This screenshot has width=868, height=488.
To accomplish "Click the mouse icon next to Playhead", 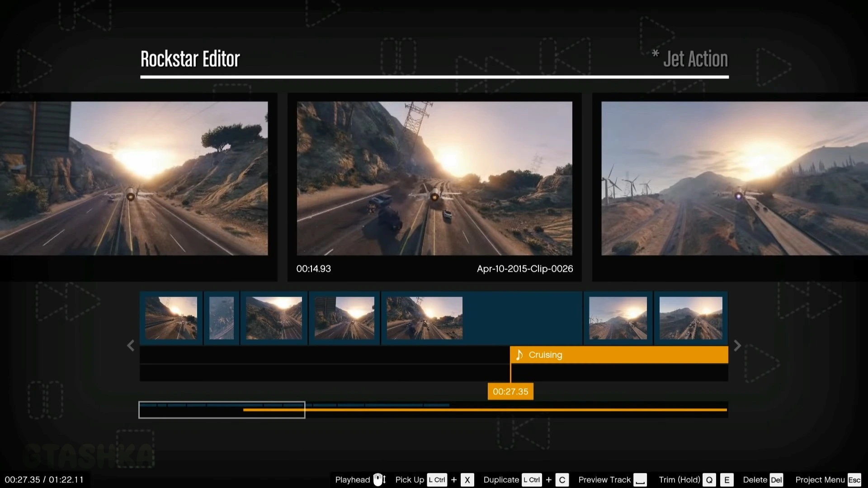I will click(x=379, y=479).
